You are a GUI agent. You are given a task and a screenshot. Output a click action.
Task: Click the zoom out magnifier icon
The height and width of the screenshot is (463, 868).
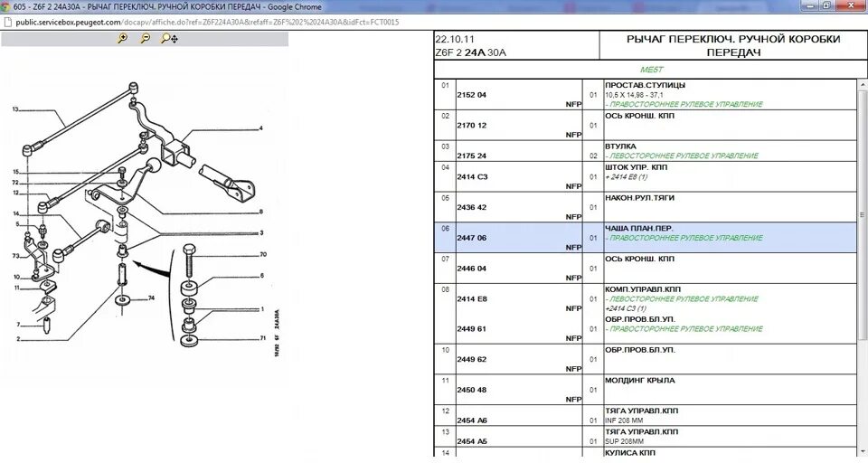tap(145, 38)
